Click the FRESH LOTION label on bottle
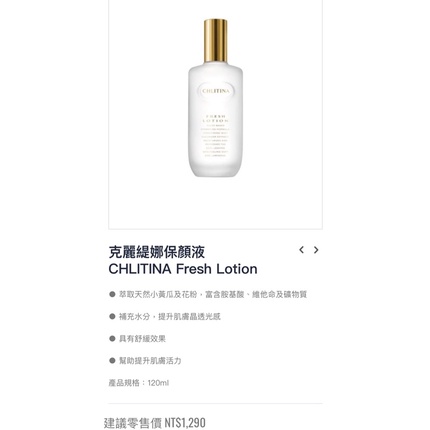This screenshot has height=430, width=430. click(x=215, y=118)
